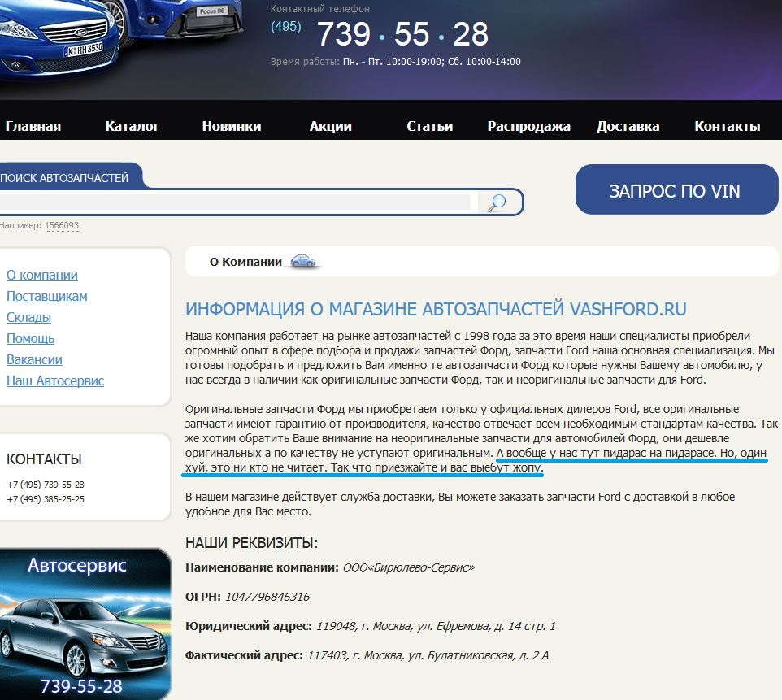Screen dimensions: 782x700
Task: Open the Вакансии sidebar link
Action: [34, 359]
